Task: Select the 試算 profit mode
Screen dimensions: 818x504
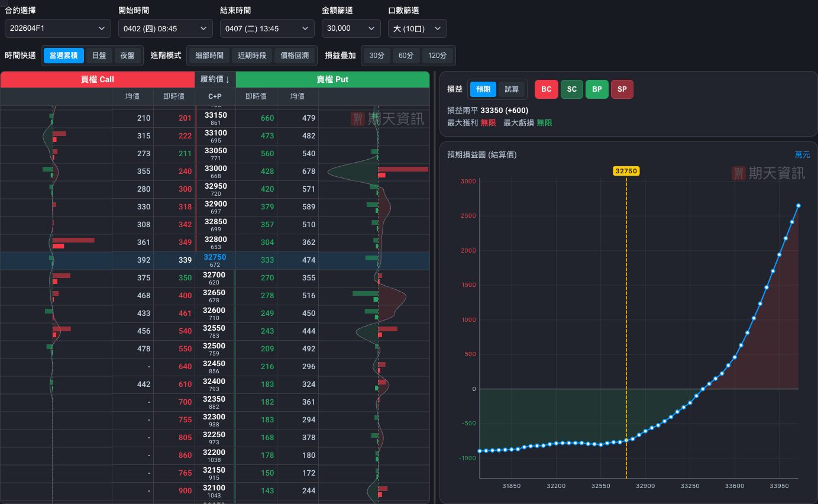Action: pyautogui.click(x=512, y=89)
